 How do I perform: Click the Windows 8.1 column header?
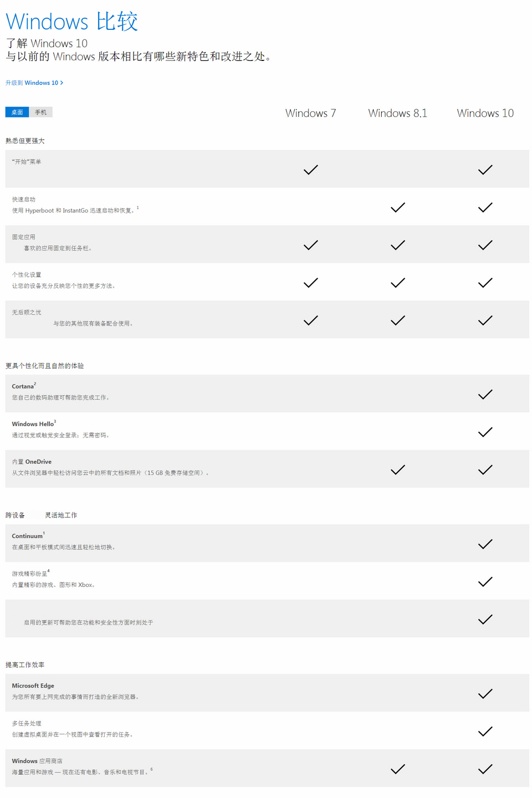398,114
